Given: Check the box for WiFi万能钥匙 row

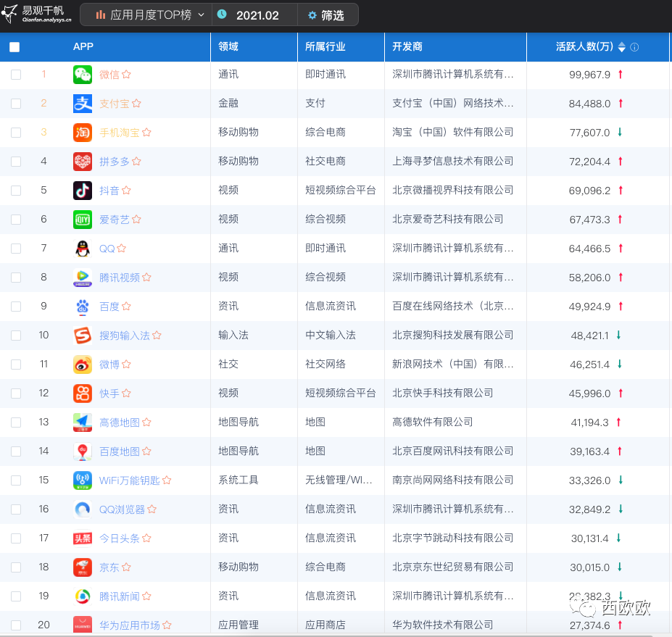Looking at the screenshot, I should 16,480.
